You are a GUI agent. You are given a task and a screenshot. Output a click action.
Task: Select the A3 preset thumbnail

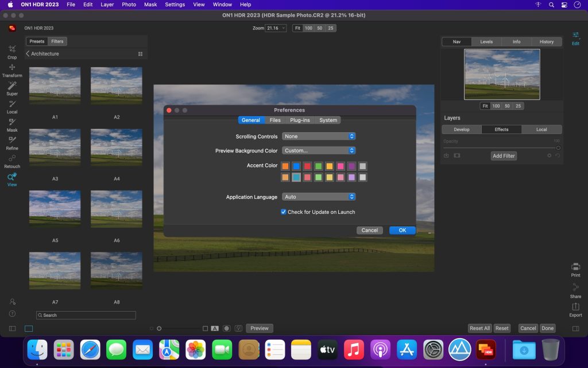55,146
